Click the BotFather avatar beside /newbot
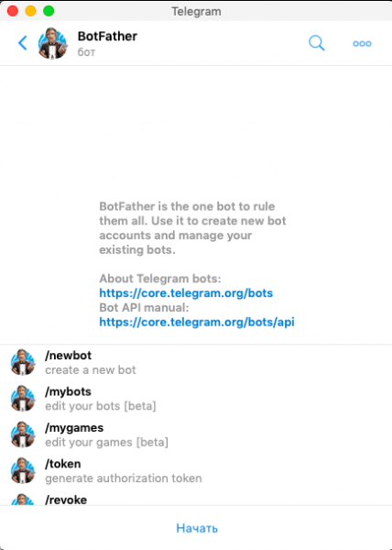This screenshot has width=392, height=550. point(23,362)
